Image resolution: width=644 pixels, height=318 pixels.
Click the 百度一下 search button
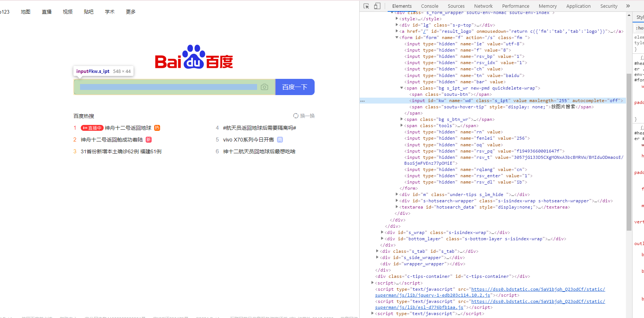click(x=295, y=87)
